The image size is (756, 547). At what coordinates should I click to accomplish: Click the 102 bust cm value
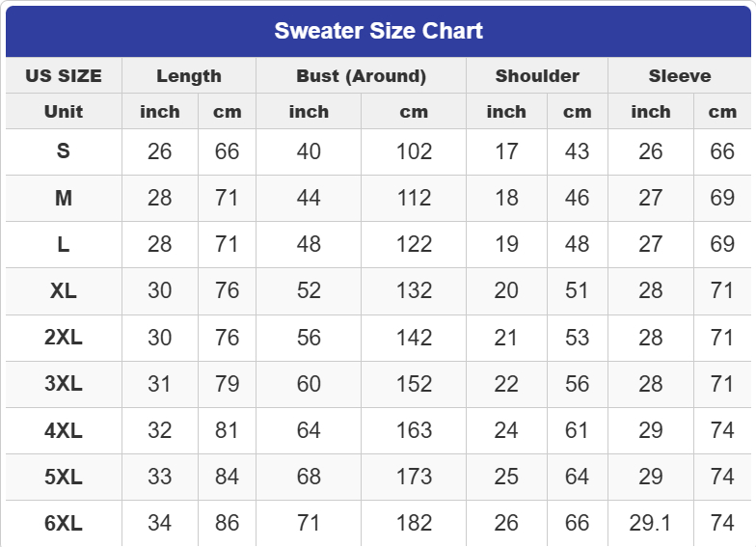pos(414,151)
